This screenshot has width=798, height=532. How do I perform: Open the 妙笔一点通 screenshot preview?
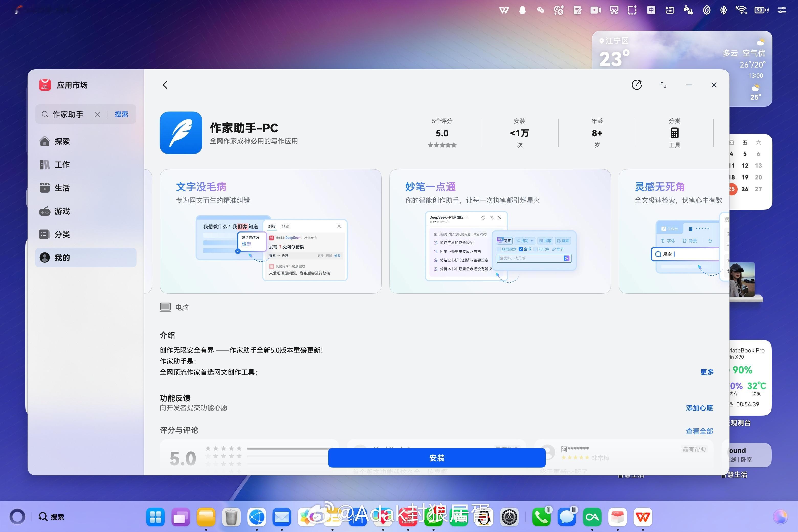(x=500, y=231)
